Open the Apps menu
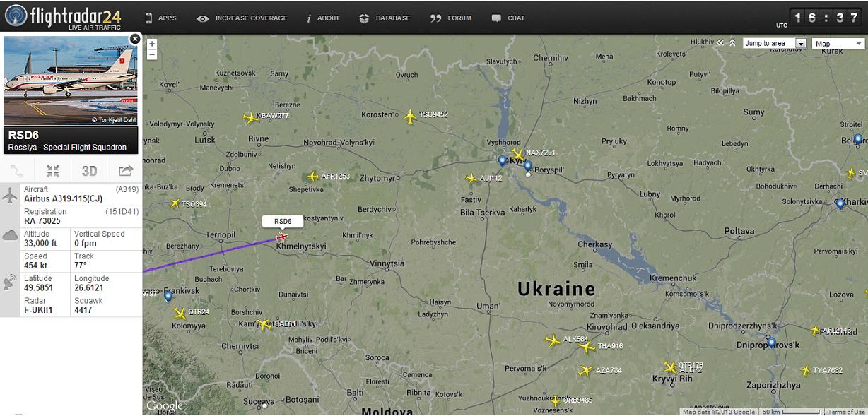 pyautogui.click(x=160, y=18)
